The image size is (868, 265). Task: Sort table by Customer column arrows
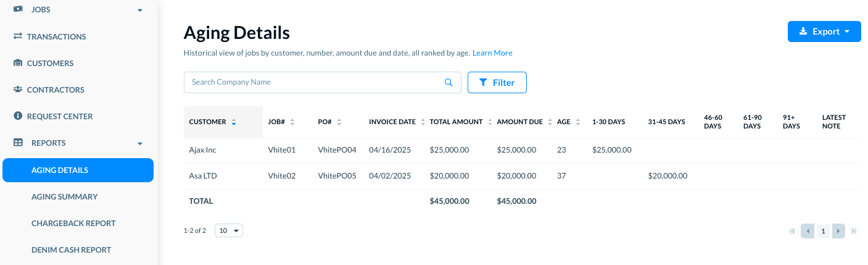[x=233, y=122]
